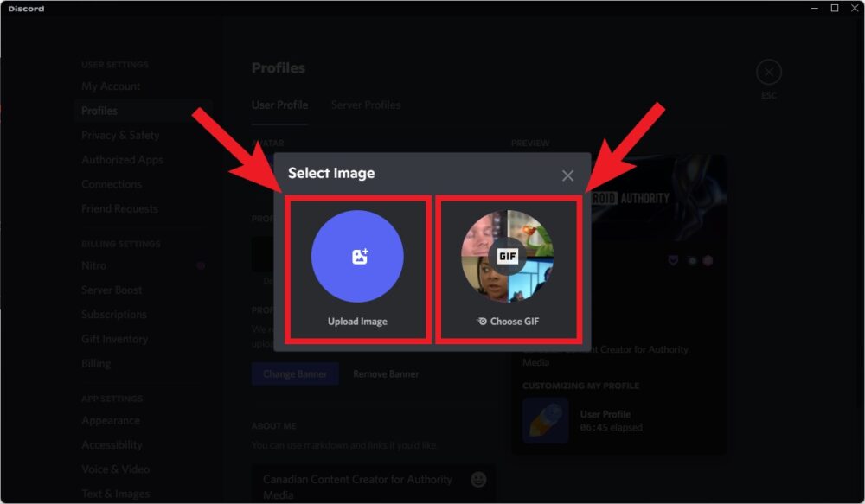
Task: Click the Change Banner button
Action: point(294,373)
